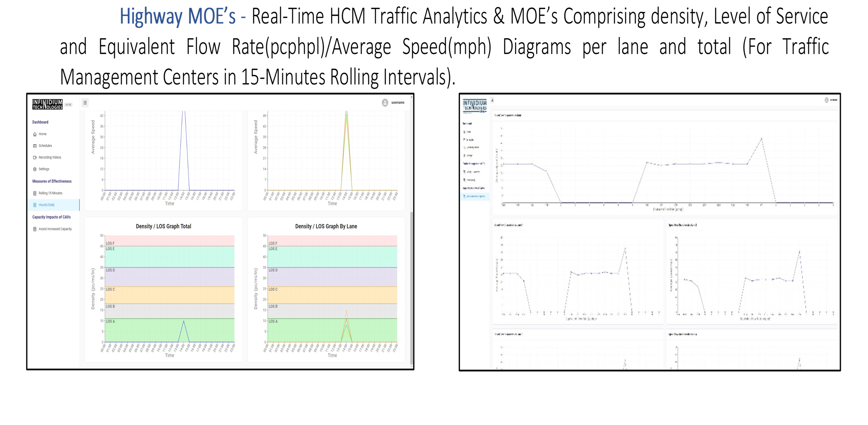Click the Schedules calendar icon

[x=35, y=146]
